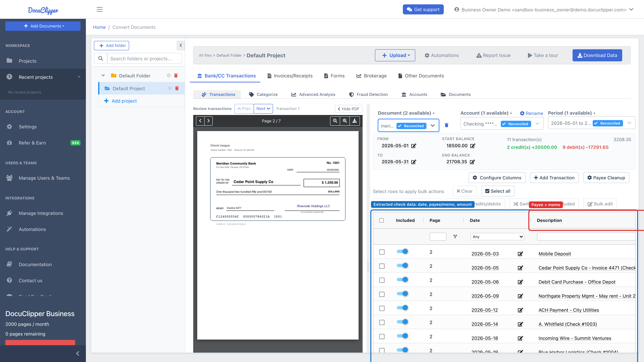The width and height of the screenshot is (644, 362).
Task: Switch to Invoices/Receipts tab
Action: [290, 76]
